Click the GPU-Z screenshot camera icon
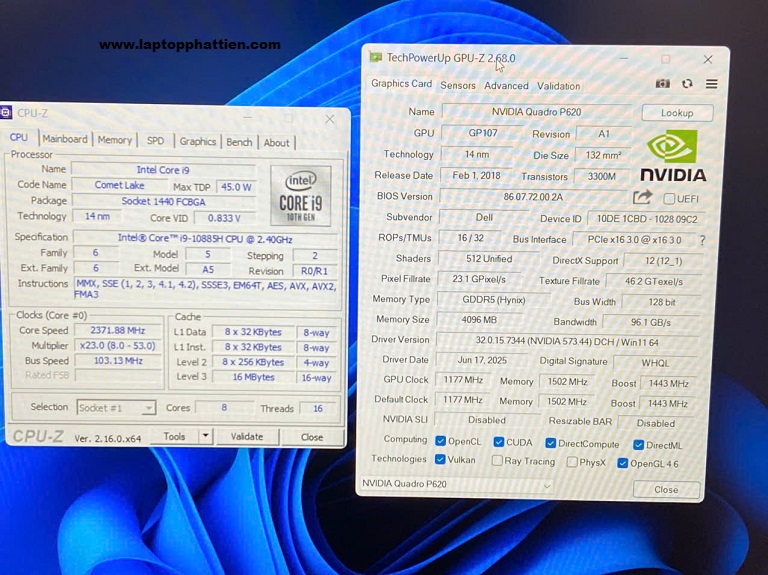 (x=662, y=84)
